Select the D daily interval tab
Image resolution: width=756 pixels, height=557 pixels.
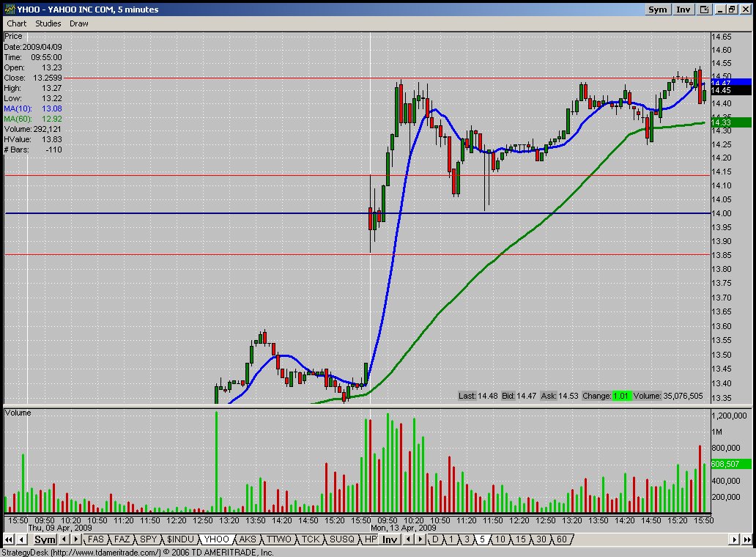coord(435,539)
